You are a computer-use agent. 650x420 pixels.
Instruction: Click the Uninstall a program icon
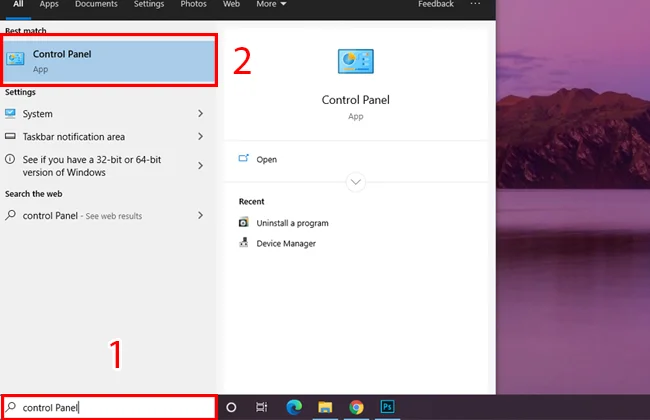pos(243,222)
